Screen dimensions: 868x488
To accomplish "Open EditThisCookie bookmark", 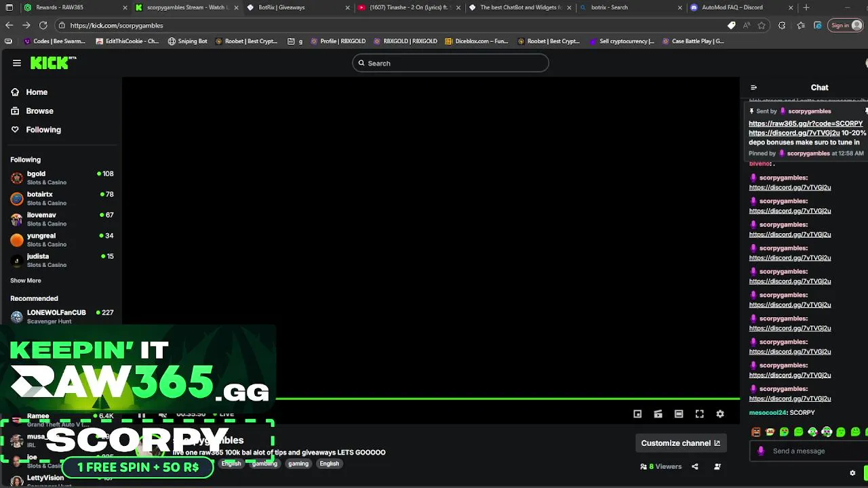I will coord(127,41).
